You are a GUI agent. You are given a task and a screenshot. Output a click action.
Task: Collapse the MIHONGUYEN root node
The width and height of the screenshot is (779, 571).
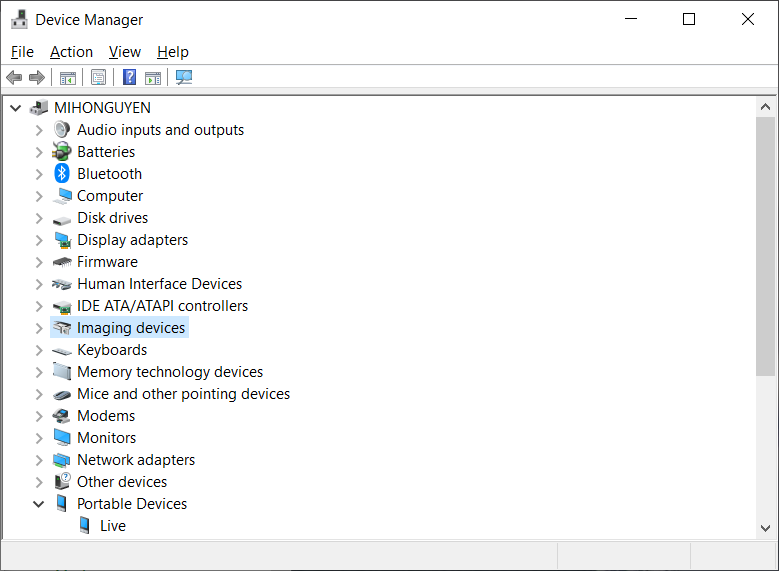coord(16,108)
